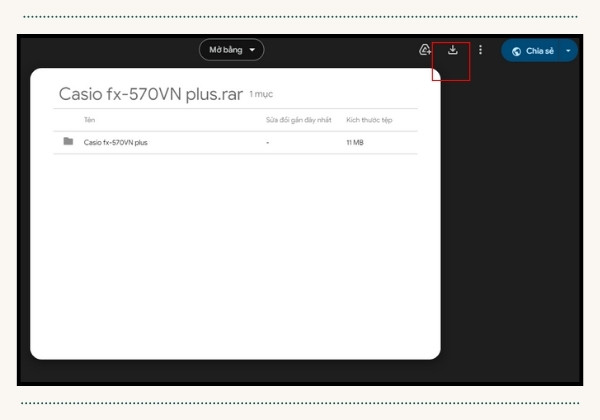Select the 'Casio fx-570VN plus' folder name
The width and height of the screenshot is (600, 420).
tap(116, 142)
